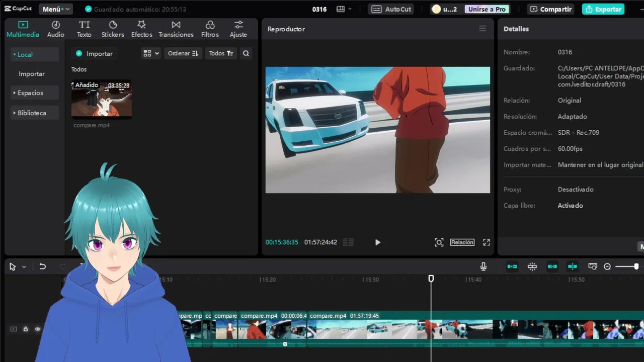Play the video preview
This screenshot has width=644, height=362.
click(378, 242)
